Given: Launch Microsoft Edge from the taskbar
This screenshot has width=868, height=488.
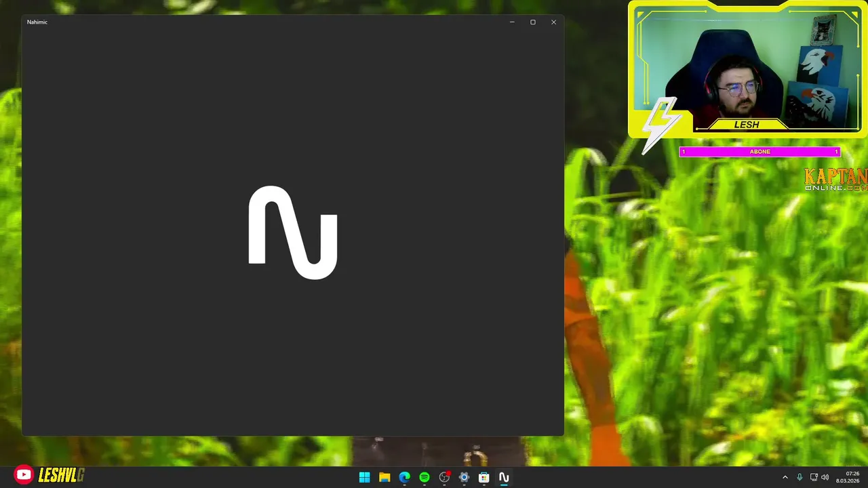Looking at the screenshot, I should (404, 477).
